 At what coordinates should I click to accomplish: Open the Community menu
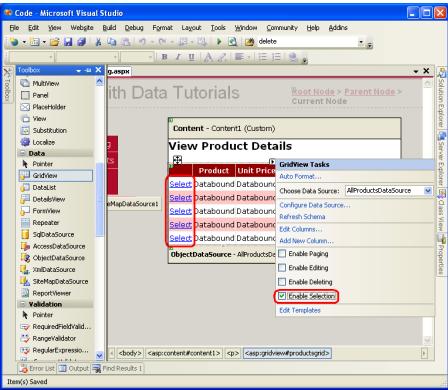tap(282, 28)
